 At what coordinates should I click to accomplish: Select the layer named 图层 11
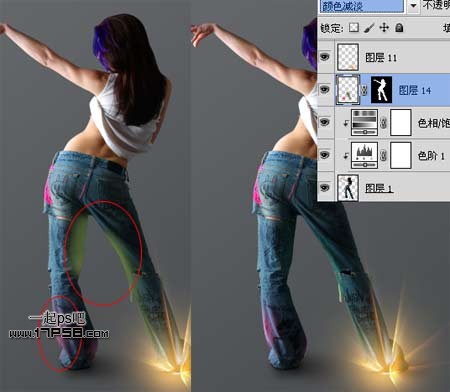(x=381, y=58)
